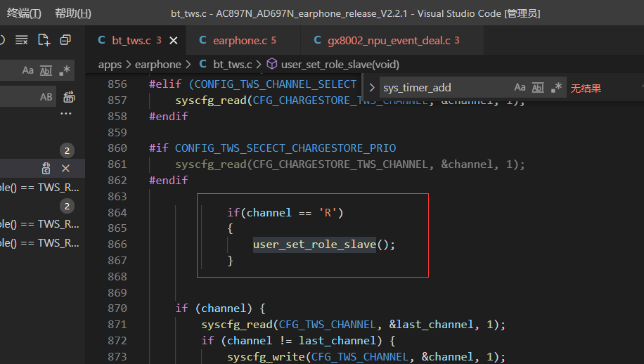Clear search results in sidebar
This screenshot has height=364, width=644.
coord(22,40)
